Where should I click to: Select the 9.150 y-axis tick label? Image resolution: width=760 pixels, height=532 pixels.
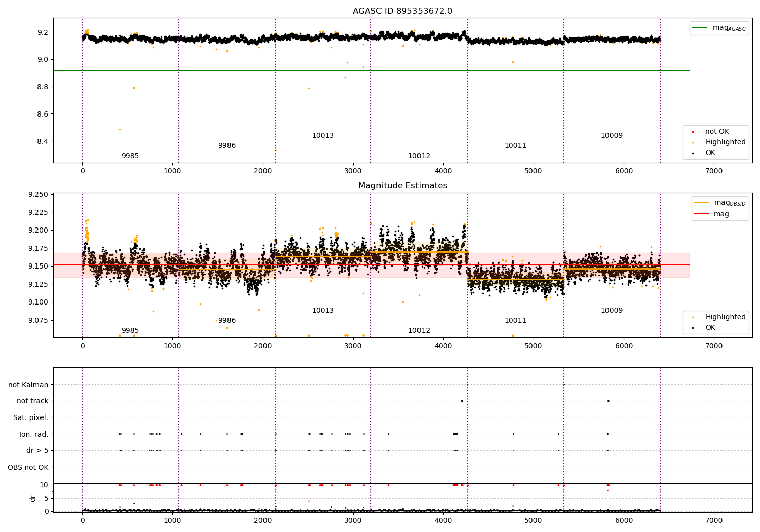coord(39,267)
